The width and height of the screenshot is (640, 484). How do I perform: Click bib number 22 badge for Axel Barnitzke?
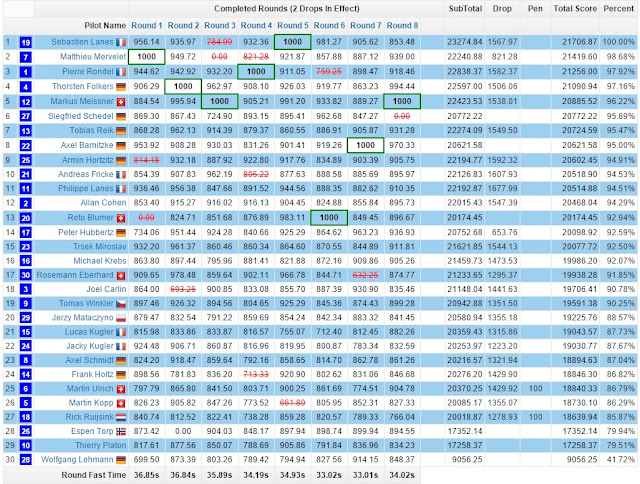(26, 145)
